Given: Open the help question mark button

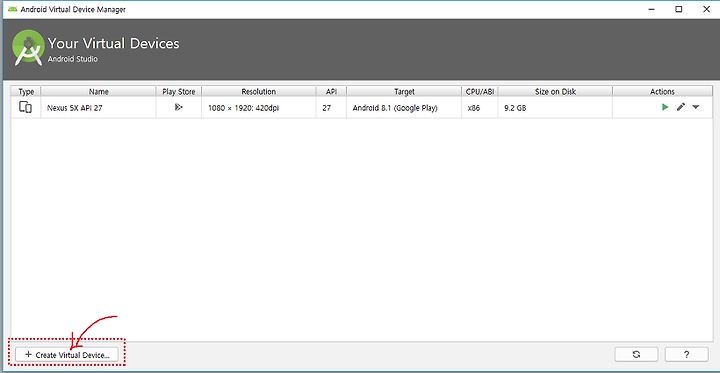Looking at the screenshot, I should [686, 354].
